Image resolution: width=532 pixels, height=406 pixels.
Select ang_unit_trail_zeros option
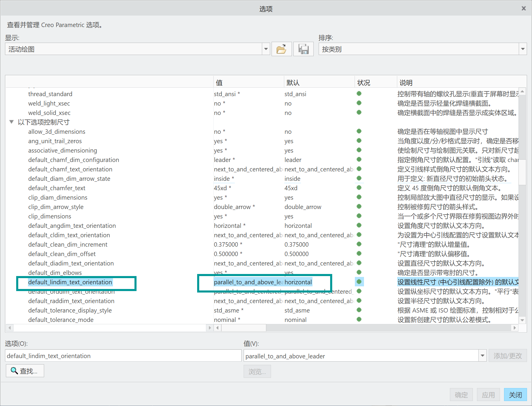pos(55,141)
